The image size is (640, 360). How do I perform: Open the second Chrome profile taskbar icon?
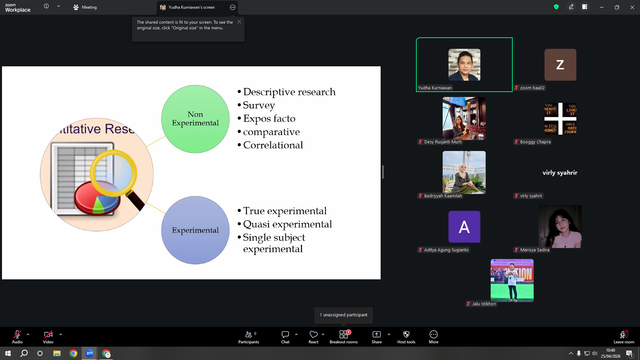click(x=106, y=353)
